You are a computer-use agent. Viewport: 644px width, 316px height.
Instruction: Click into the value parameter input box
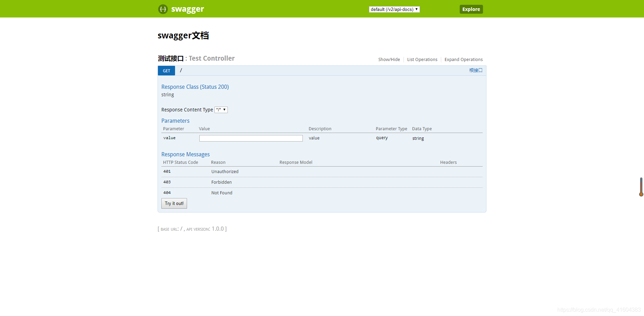click(x=251, y=138)
